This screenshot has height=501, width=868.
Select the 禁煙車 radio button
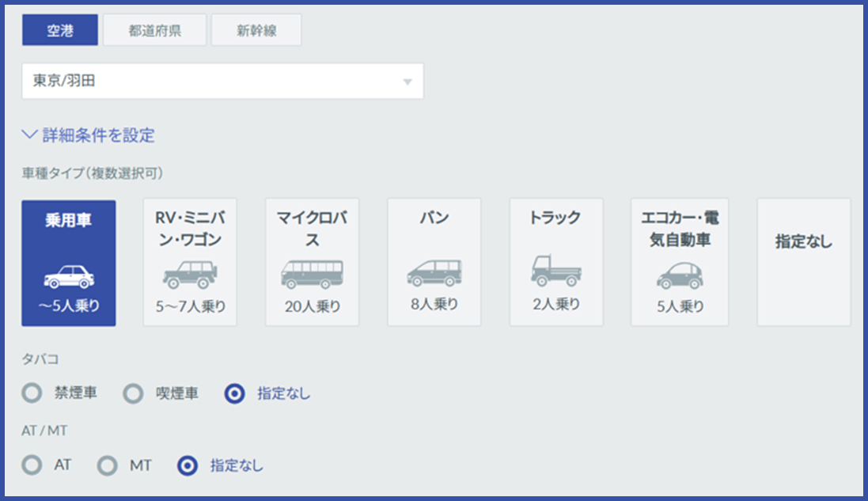32,393
